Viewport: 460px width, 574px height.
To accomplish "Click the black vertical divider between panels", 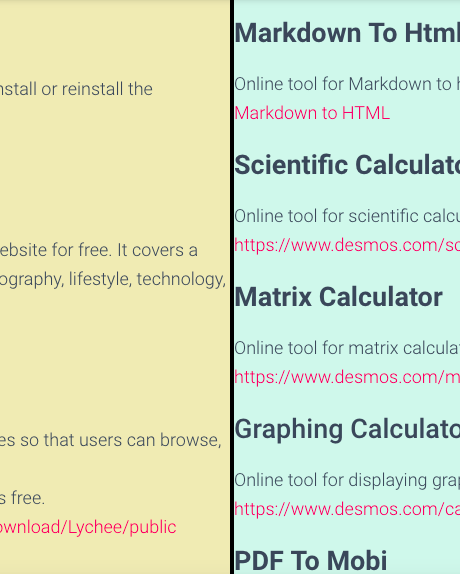I will pos(232,287).
